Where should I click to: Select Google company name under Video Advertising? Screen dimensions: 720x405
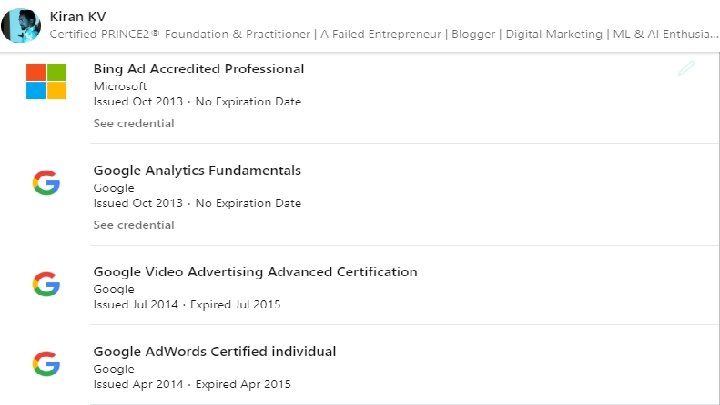pyautogui.click(x=114, y=288)
